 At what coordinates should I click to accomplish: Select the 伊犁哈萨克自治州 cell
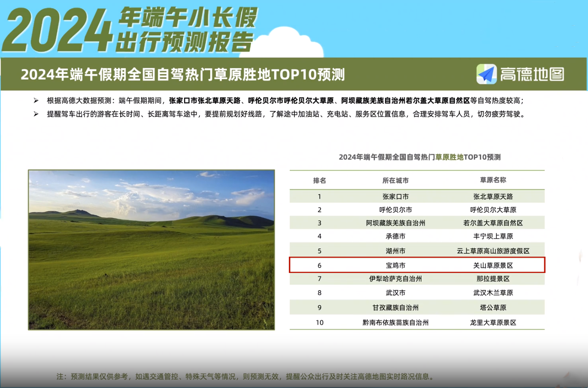point(396,279)
